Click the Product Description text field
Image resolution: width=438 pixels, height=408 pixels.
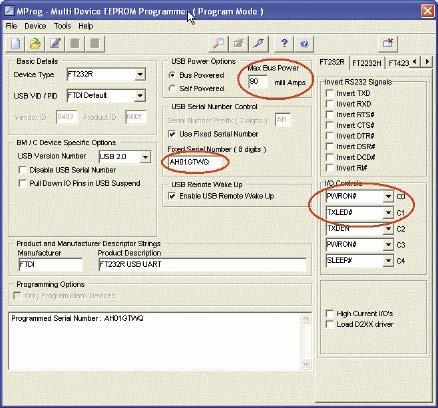click(202, 265)
